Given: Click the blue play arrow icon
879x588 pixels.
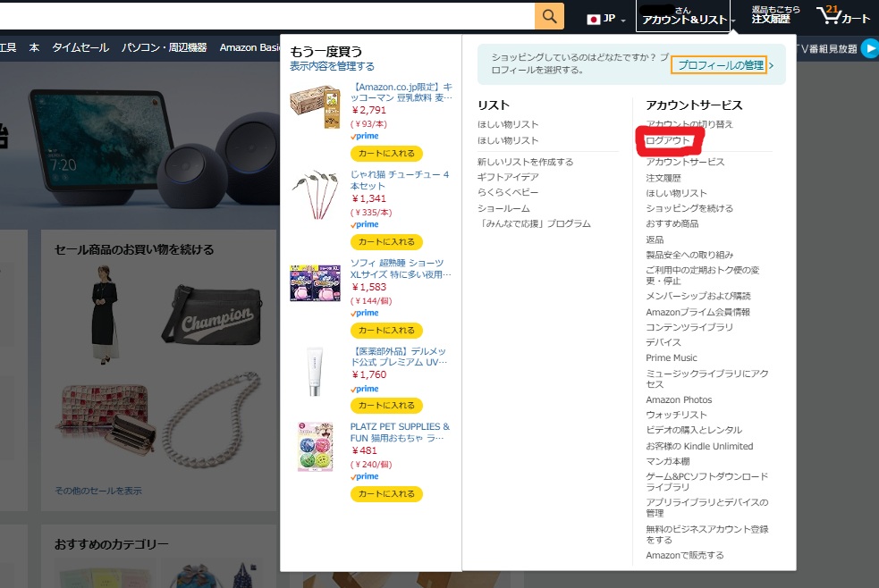Looking at the screenshot, I should [x=869, y=48].
